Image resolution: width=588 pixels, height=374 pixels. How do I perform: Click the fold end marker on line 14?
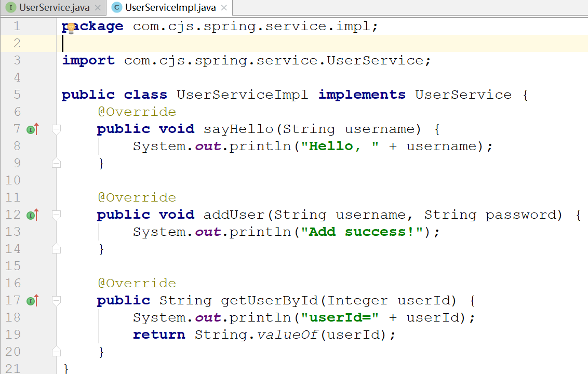(x=57, y=249)
